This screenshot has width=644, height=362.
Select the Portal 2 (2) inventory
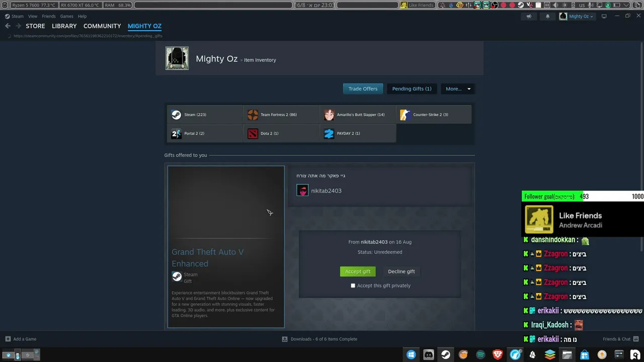coord(205,133)
